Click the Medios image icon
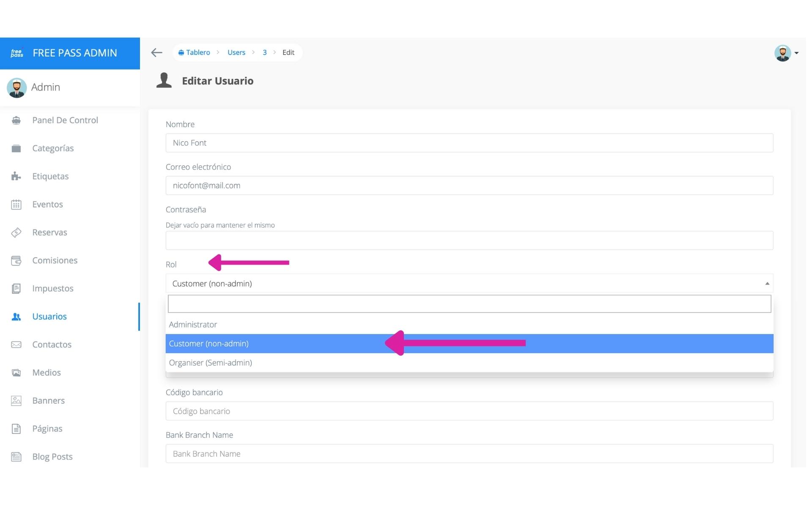The width and height of the screenshot is (812, 508). coord(16,373)
